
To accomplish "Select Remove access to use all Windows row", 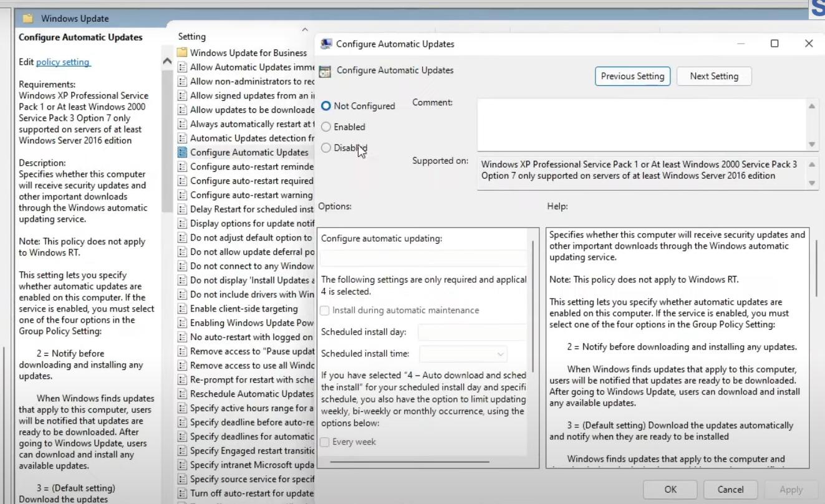I will [246, 365].
